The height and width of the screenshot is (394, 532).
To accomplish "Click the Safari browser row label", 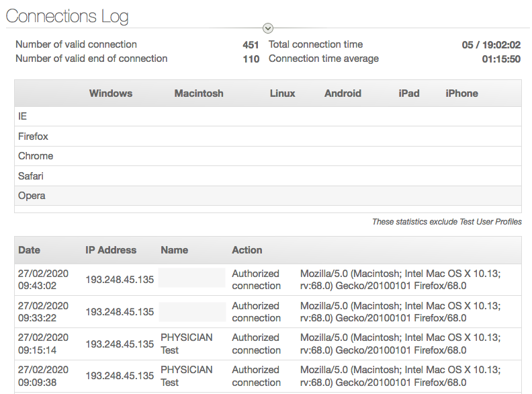I will (x=31, y=176).
